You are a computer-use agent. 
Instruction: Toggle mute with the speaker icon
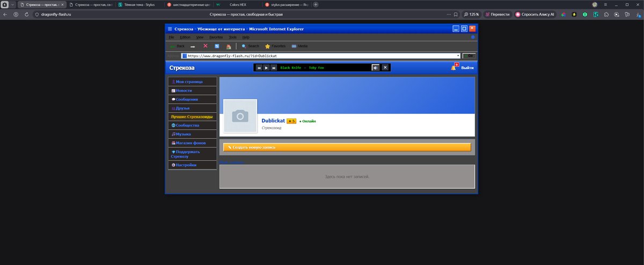[x=376, y=68]
